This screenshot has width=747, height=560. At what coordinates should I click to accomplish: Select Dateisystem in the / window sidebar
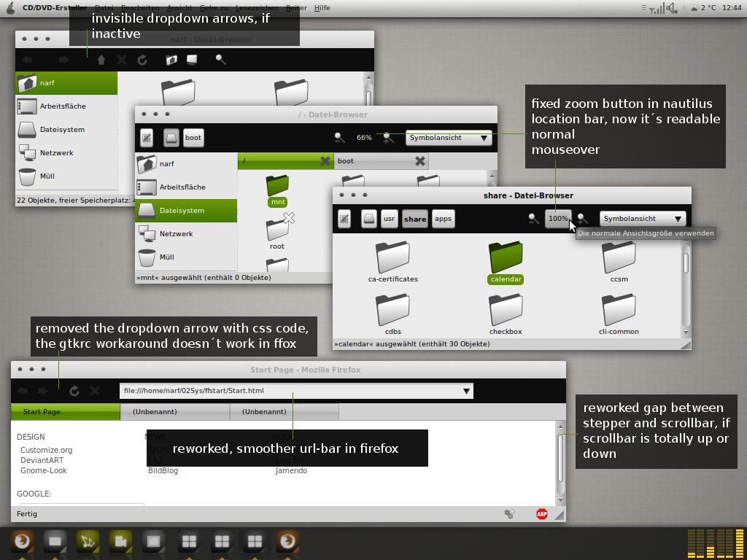(186, 211)
